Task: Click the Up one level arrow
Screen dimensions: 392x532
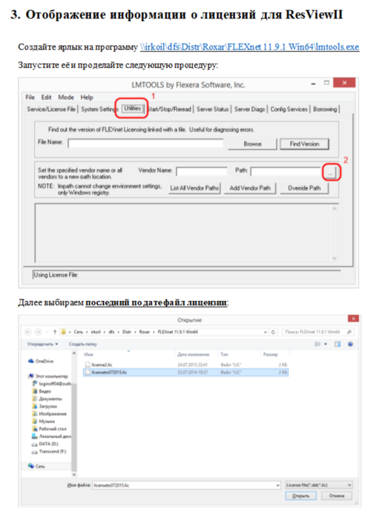Action: (55, 332)
